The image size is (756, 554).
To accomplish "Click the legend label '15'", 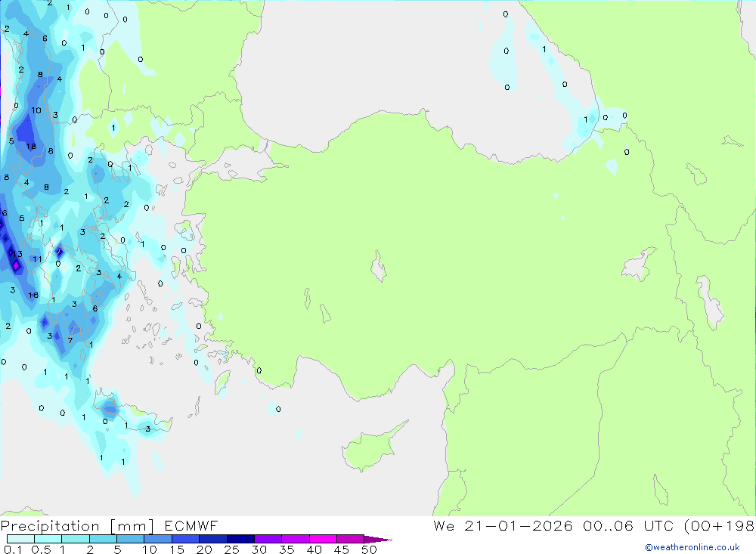I will [x=177, y=549].
